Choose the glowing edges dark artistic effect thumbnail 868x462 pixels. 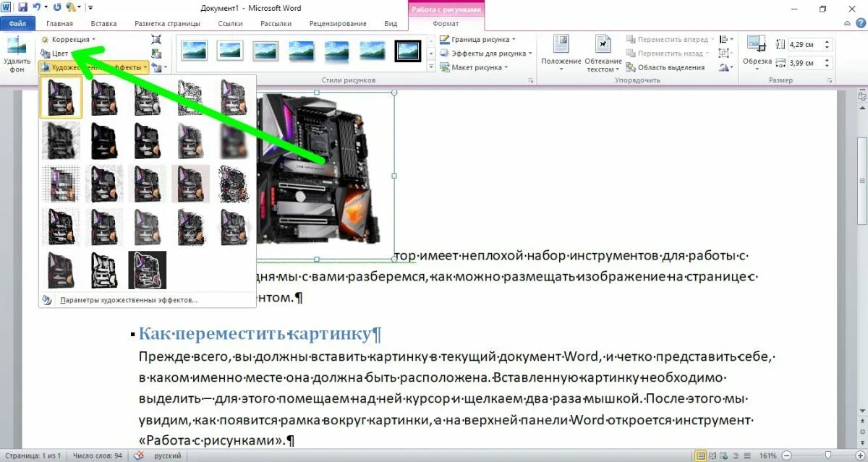click(148, 270)
